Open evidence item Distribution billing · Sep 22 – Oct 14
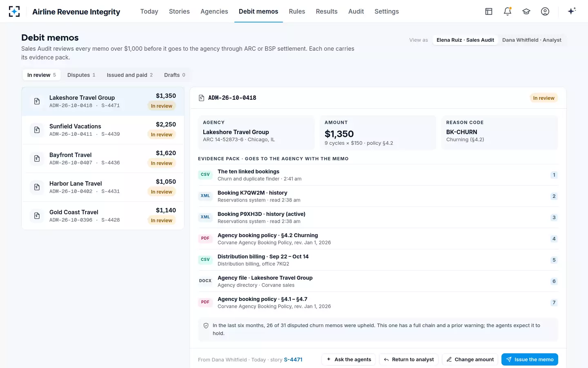This screenshot has width=588, height=368. tap(378, 260)
